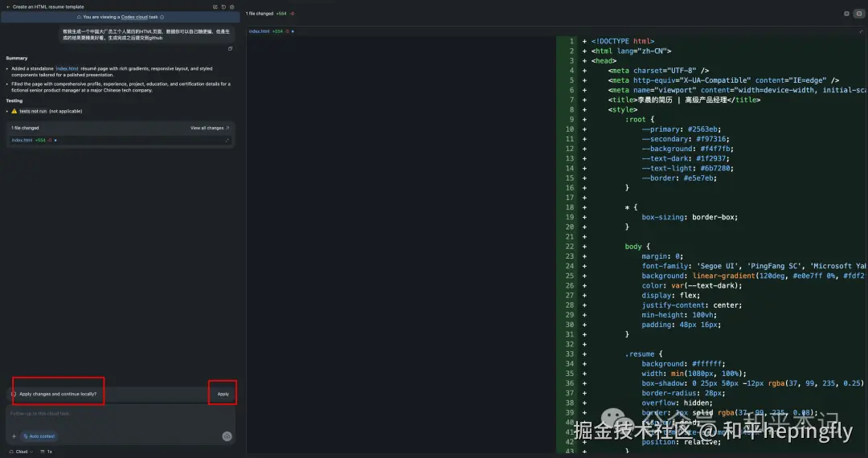The image size is (868, 458).
Task: Click line number 22 in the gutter
Action: (570, 246)
